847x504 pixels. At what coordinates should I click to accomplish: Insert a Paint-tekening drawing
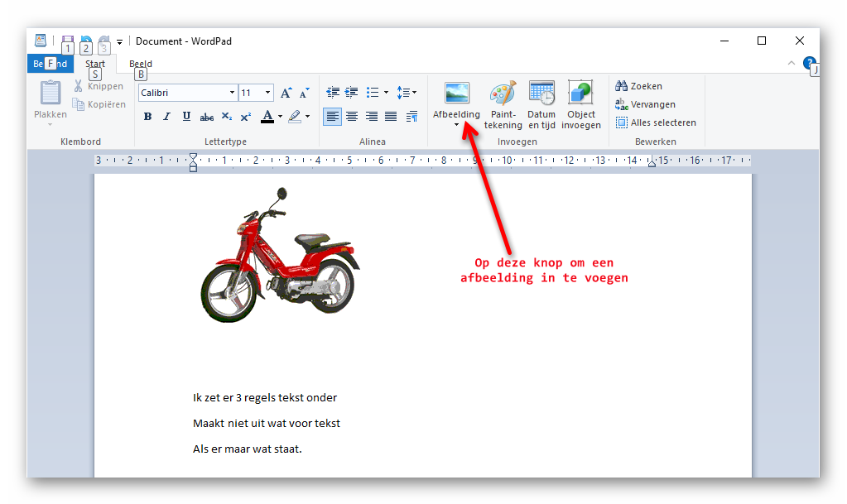click(x=503, y=94)
